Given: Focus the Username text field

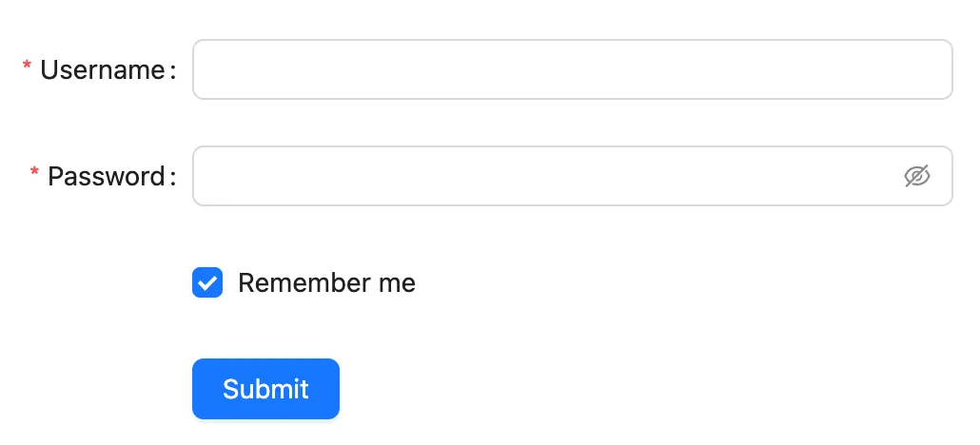Looking at the screenshot, I should pos(572,69).
